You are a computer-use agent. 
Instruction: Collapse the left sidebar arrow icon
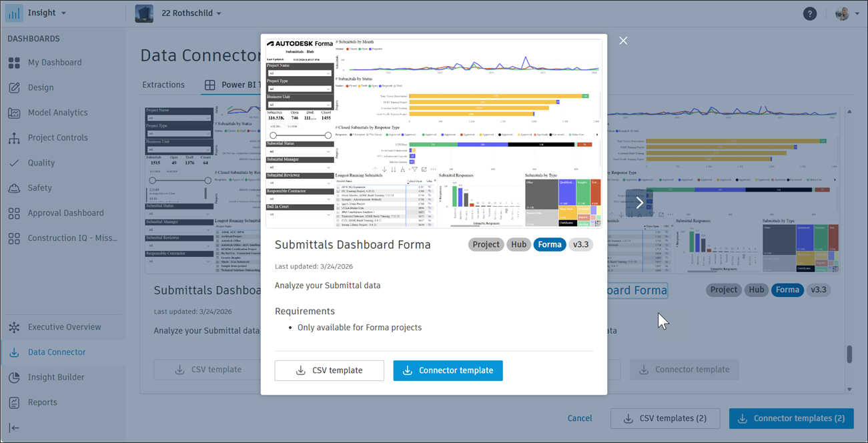tap(14, 428)
